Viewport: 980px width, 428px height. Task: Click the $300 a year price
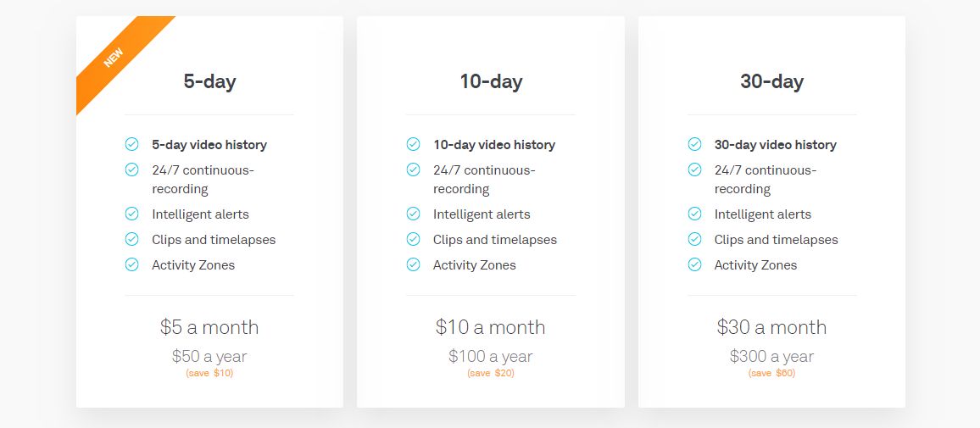tap(771, 356)
